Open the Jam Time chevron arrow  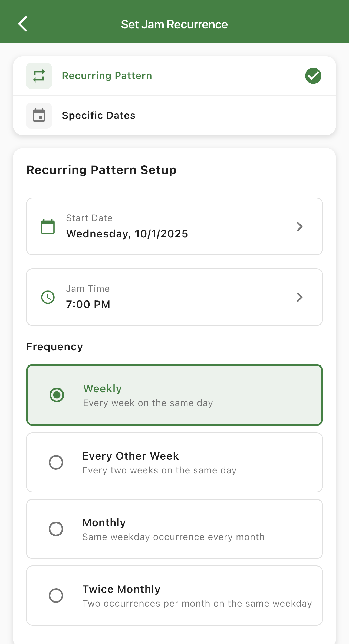pyautogui.click(x=299, y=297)
